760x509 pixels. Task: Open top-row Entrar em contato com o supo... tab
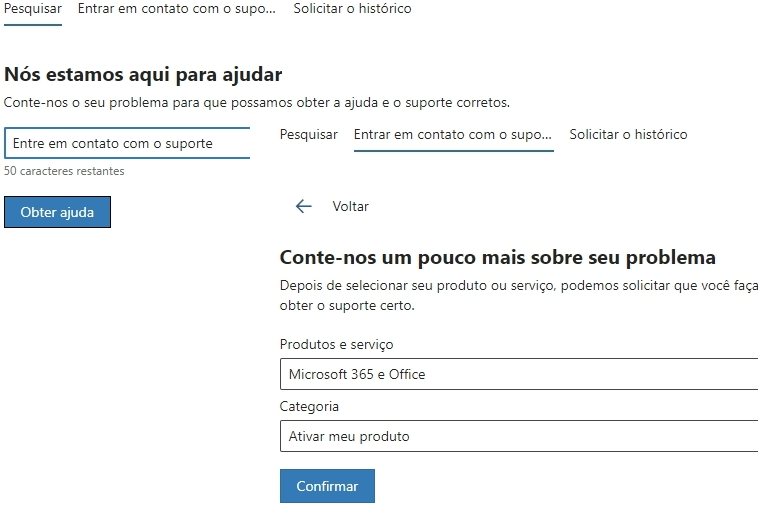point(176,9)
